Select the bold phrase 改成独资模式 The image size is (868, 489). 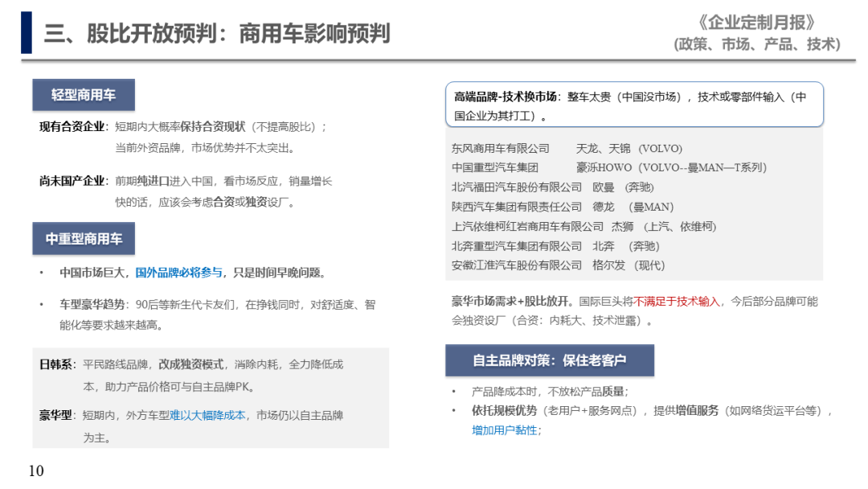click(x=191, y=364)
